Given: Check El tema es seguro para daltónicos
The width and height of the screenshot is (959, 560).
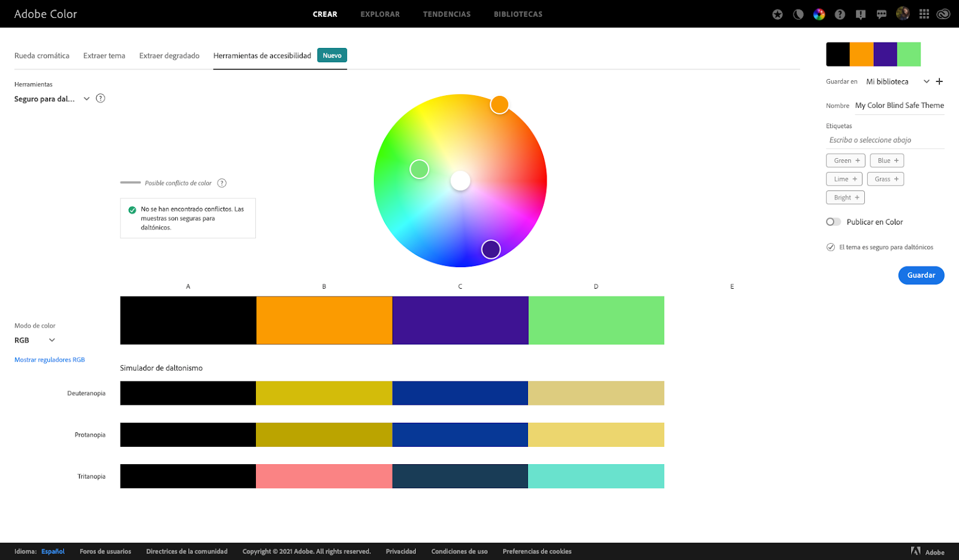Looking at the screenshot, I should (x=830, y=247).
